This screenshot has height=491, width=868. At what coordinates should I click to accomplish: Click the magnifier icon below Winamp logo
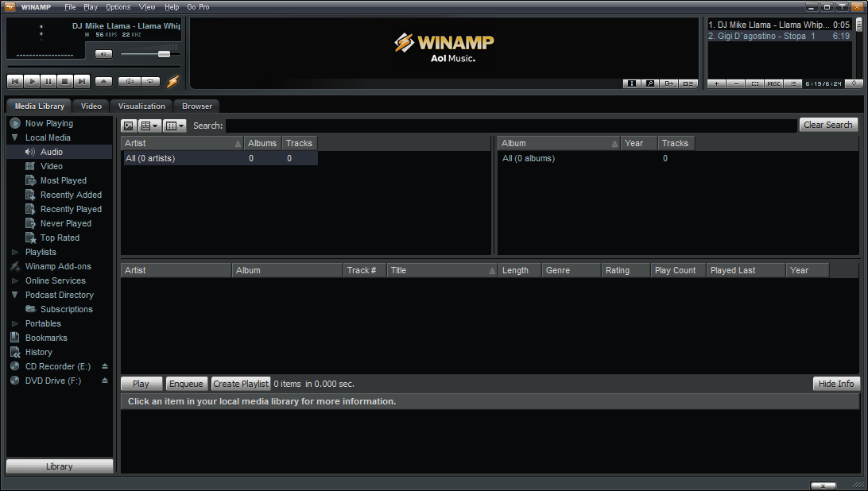click(650, 83)
